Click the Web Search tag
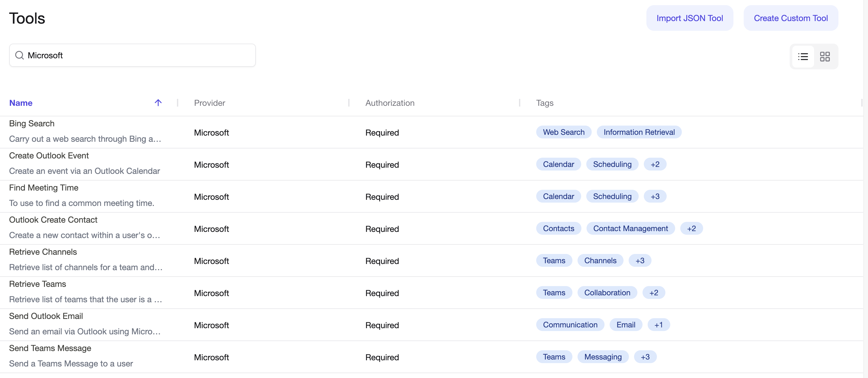The height and width of the screenshot is (378, 868). click(563, 132)
